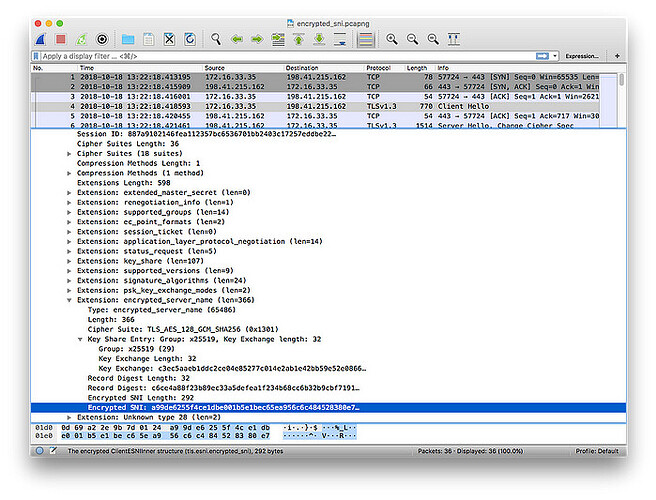Expand supported_versions extension
The image size is (656, 500).
click(69, 271)
